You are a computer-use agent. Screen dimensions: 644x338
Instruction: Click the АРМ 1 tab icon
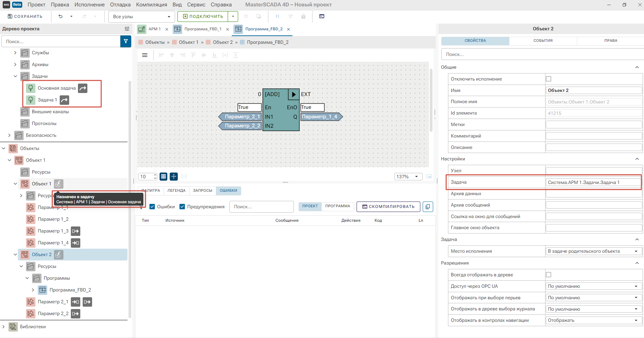[141, 29]
